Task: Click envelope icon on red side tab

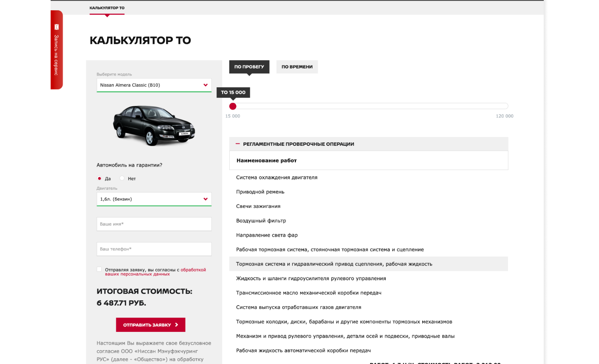Action: tap(56, 27)
